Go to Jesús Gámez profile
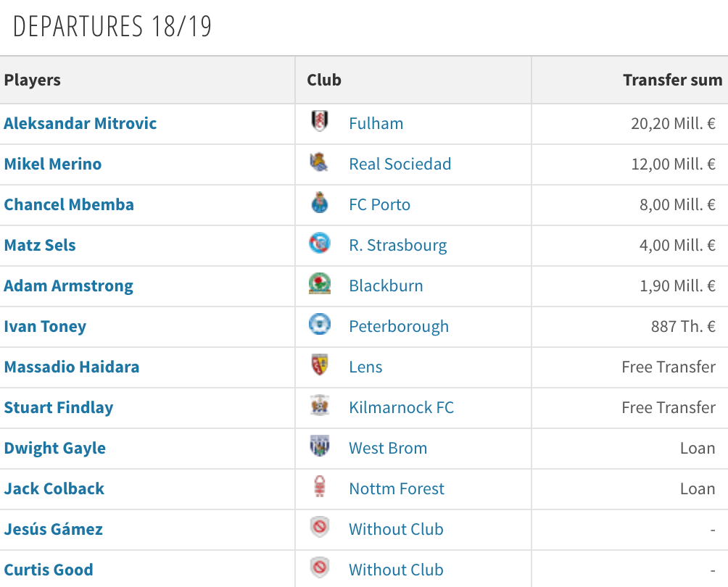The height and width of the screenshot is (587, 728). point(54,529)
